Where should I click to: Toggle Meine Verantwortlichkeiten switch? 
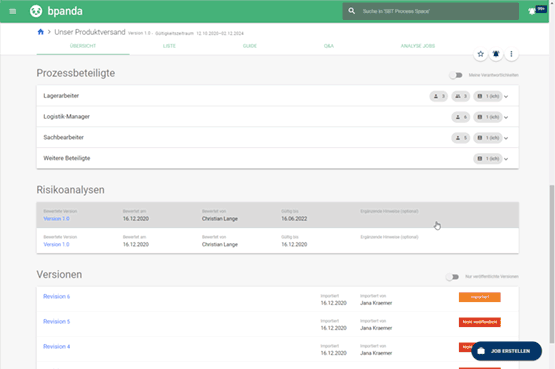[x=456, y=75]
